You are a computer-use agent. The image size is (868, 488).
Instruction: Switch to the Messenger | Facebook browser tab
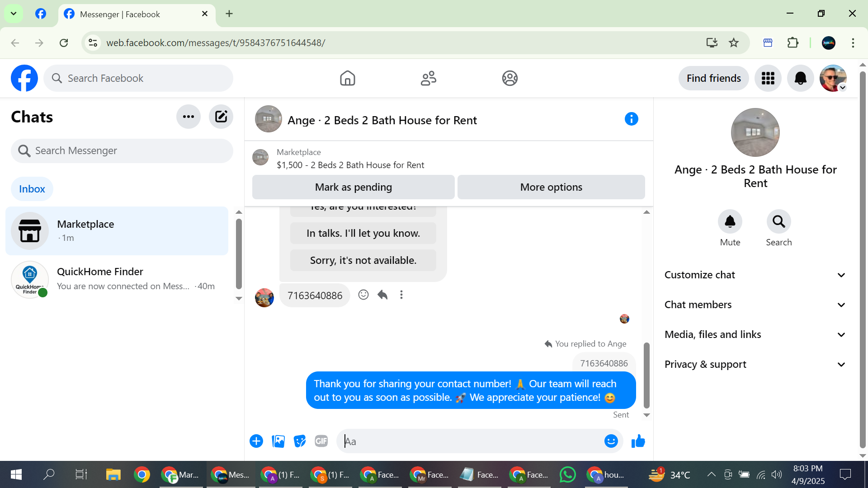(x=137, y=14)
